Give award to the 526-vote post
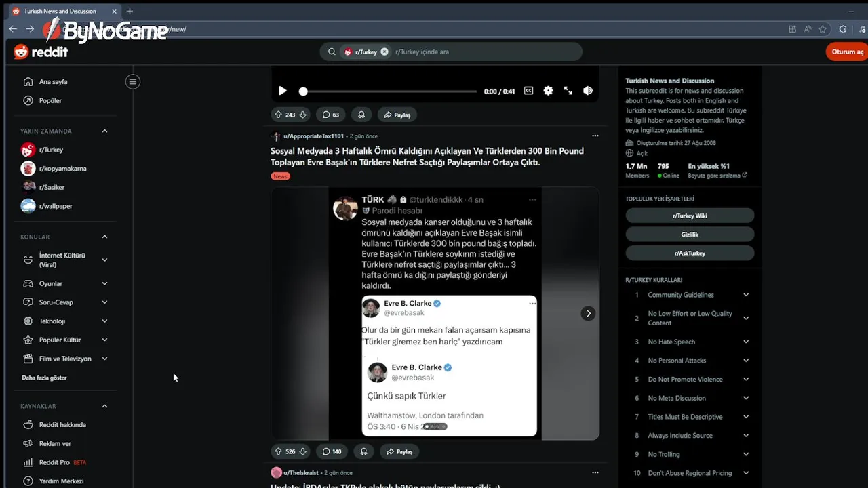This screenshot has width=868, height=488. coord(364,451)
